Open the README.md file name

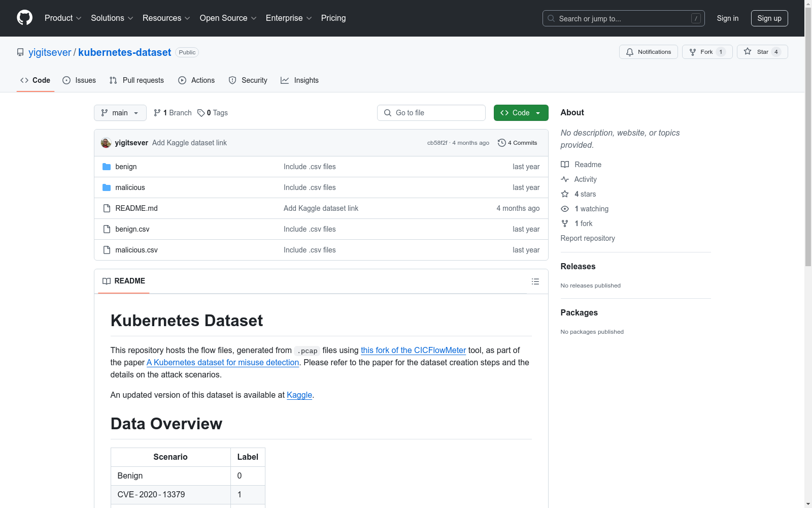click(x=137, y=208)
